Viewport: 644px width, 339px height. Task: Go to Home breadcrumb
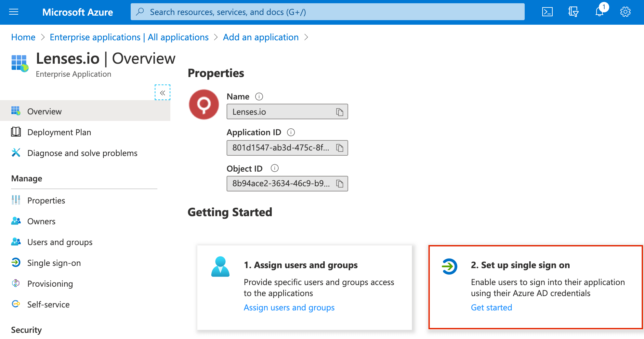pos(23,37)
